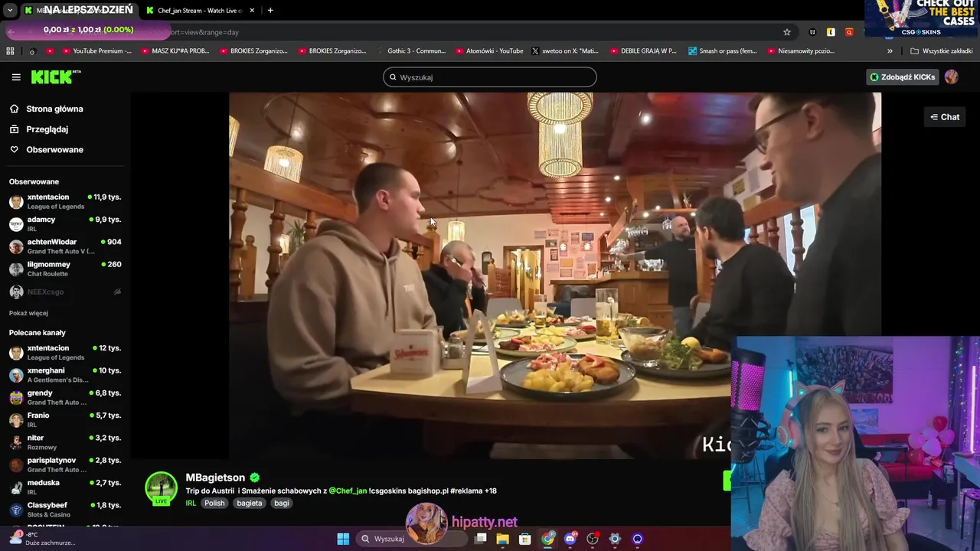The image size is (980, 551).
Task: Click the profile avatar in Kick header
Action: point(951,77)
